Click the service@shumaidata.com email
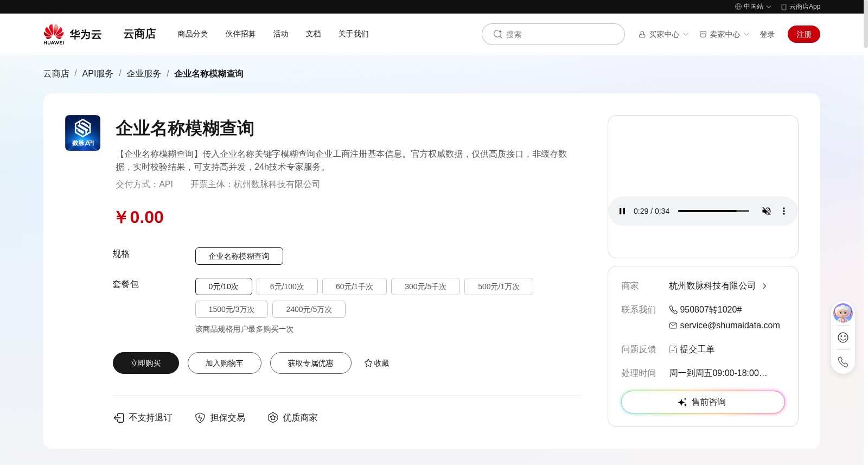The height and width of the screenshot is (465, 868). (730, 326)
